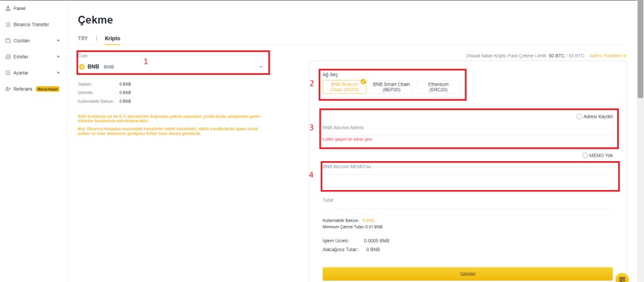
Task: Click the Toplam balance row
Action: [x=105, y=84]
